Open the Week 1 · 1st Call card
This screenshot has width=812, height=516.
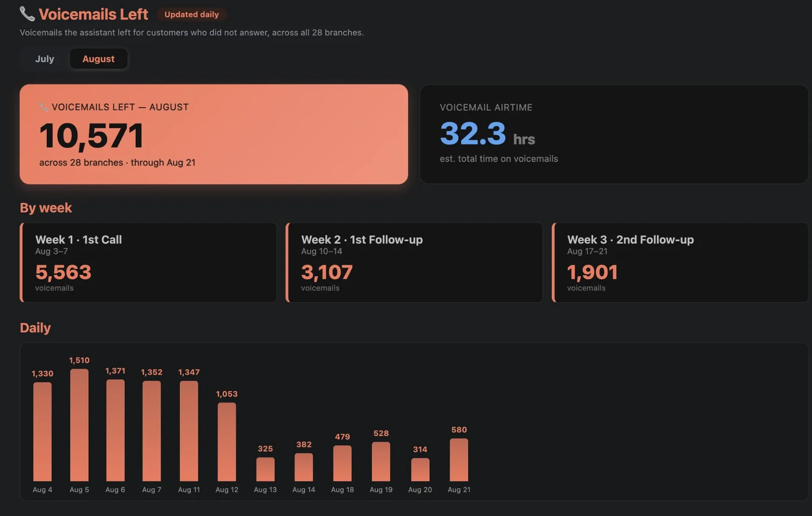tap(148, 262)
